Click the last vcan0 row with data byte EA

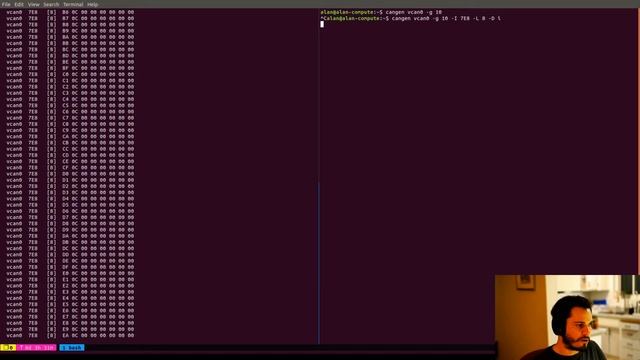point(70,336)
